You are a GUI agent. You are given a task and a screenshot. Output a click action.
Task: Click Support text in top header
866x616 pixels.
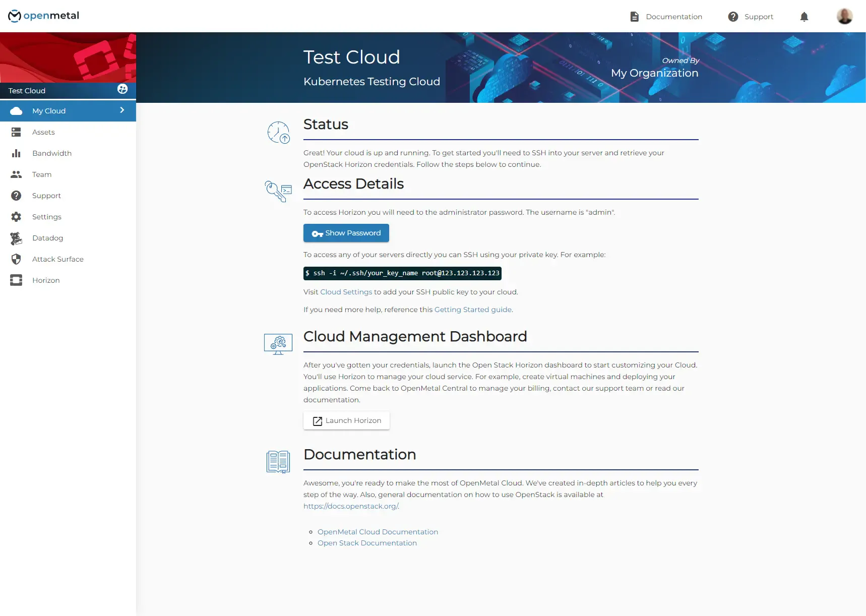[759, 17]
